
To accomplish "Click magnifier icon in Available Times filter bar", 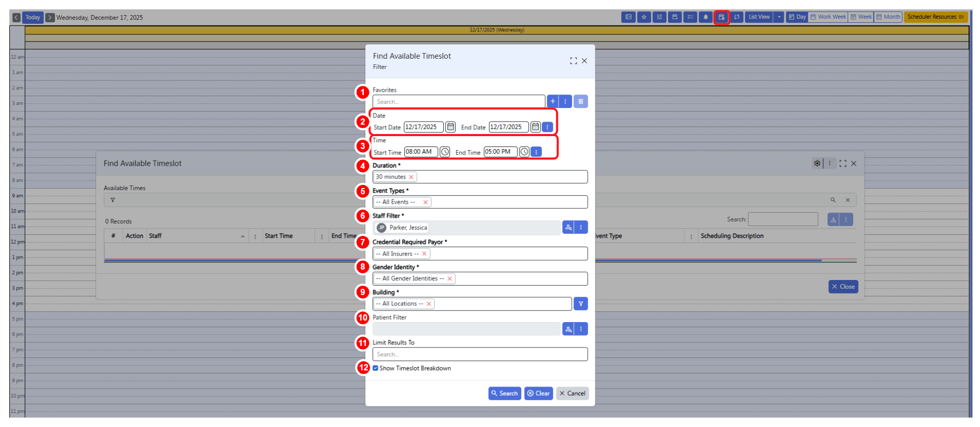I will (833, 200).
